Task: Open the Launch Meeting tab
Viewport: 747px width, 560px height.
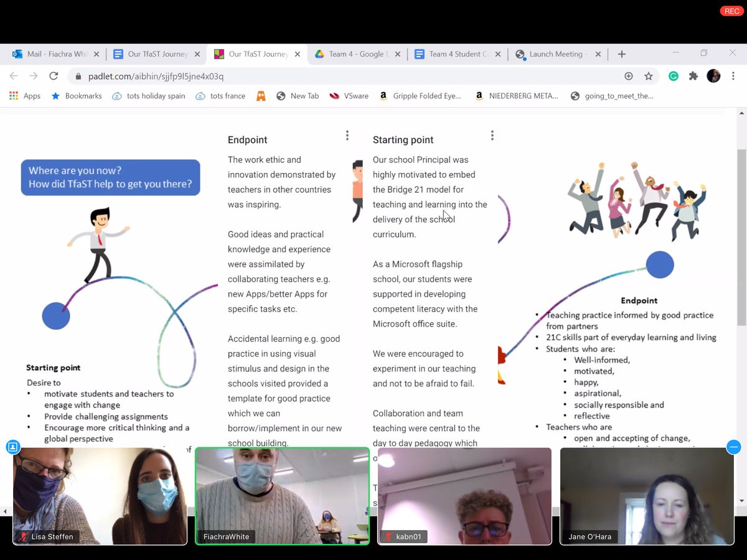Action: point(558,54)
